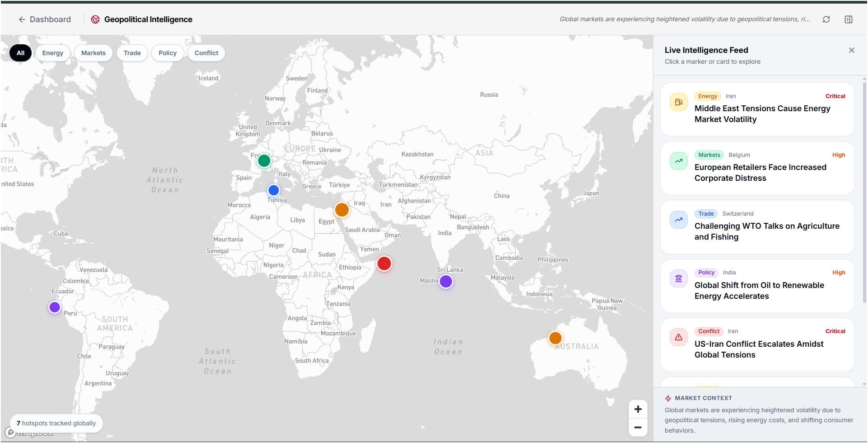Image resolution: width=868 pixels, height=443 pixels.
Task: Select the red hotspot marker east of Ethiopia
Action: coord(384,264)
